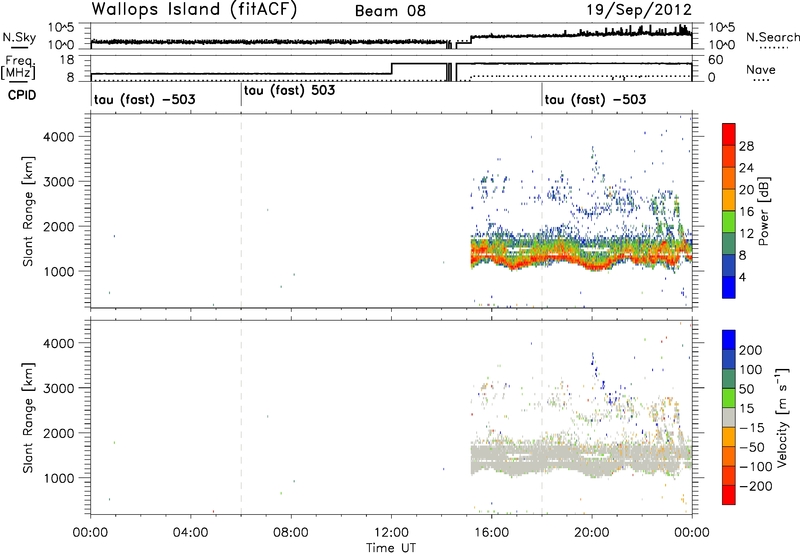Click the 'Velocity [m s-1]' color bar label
This screenshot has width=800, height=554.
(x=782, y=417)
